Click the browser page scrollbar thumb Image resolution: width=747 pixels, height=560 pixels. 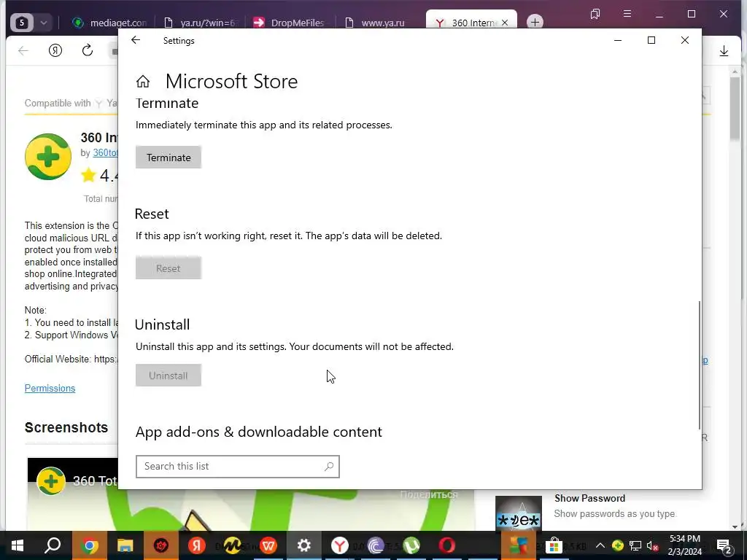coord(735,109)
